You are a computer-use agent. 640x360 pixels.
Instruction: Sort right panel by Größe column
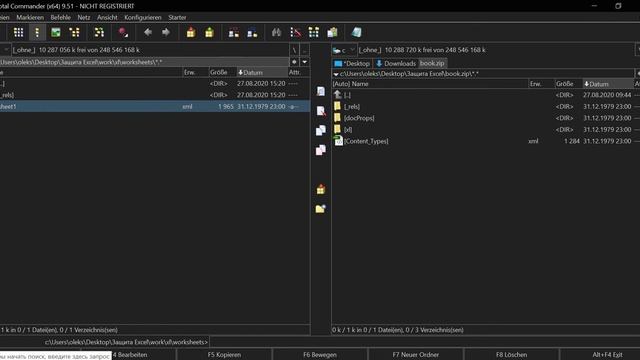point(569,84)
